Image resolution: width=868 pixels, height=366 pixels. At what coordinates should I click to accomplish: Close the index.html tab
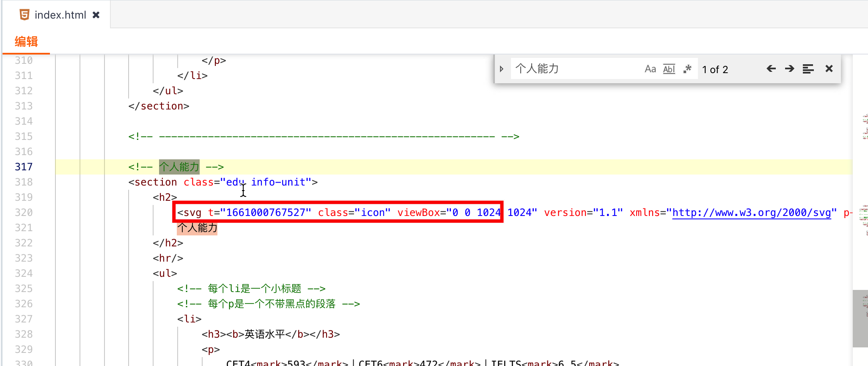pyautogui.click(x=96, y=15)
